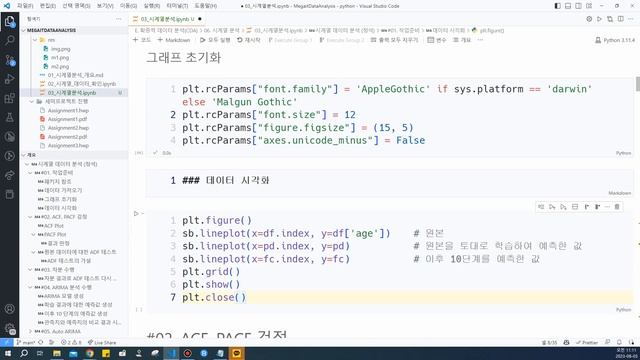Click the Windows Start button
The image size is (640, 360).
pos(8,353)
